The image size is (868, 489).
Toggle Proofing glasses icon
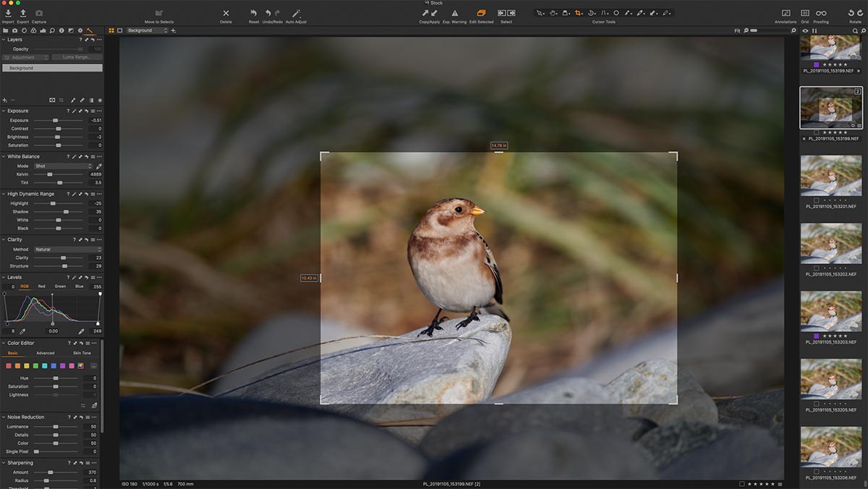point(821,13)
